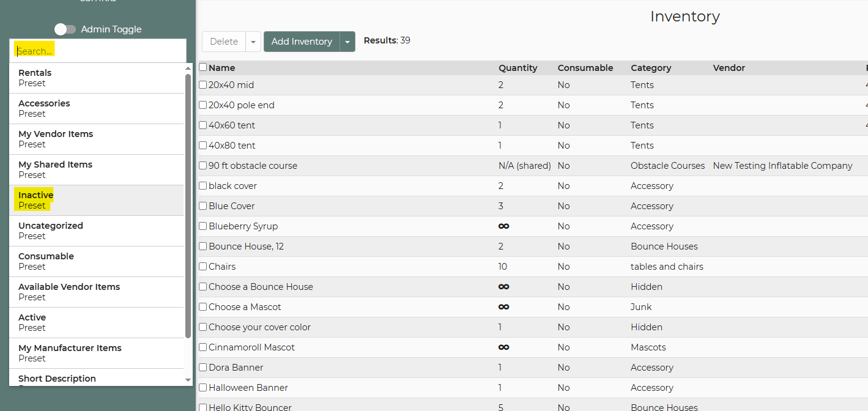Image resolution: width=868 pixels, height=411 pixels.
Task: Expand the Add Inventory dropdown arrow
Action: pyautogui.click(x=347, y=42)
